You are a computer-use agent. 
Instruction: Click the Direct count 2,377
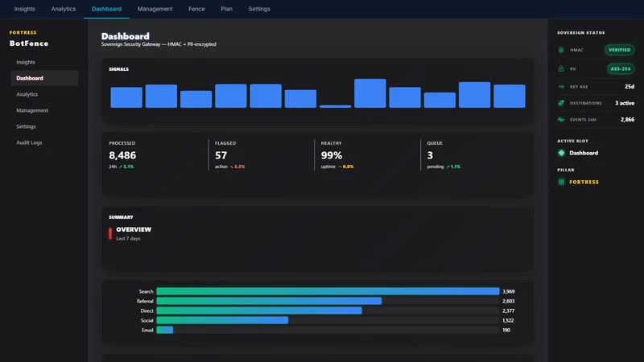tap(509, 311)
